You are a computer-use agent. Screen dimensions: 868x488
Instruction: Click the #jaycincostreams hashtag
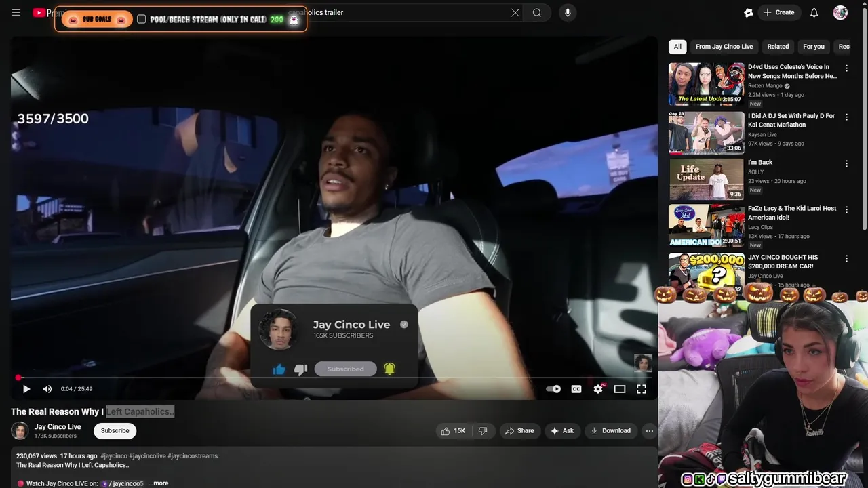[x=193, y=456]
